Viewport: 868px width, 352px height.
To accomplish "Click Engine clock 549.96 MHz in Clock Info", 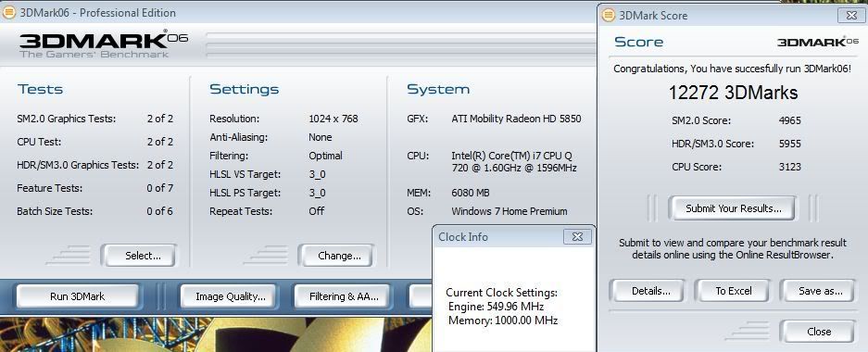I will point(496,307).
